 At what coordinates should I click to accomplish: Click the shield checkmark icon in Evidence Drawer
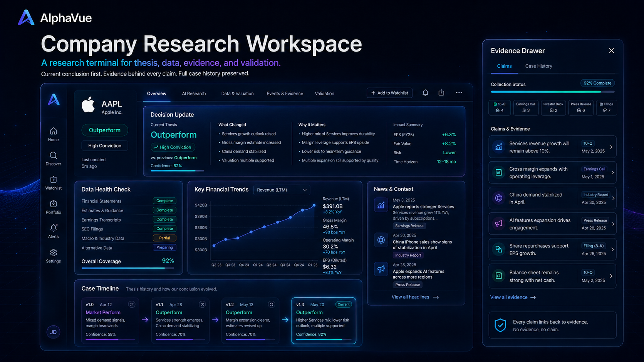click(x=500, y=325)
